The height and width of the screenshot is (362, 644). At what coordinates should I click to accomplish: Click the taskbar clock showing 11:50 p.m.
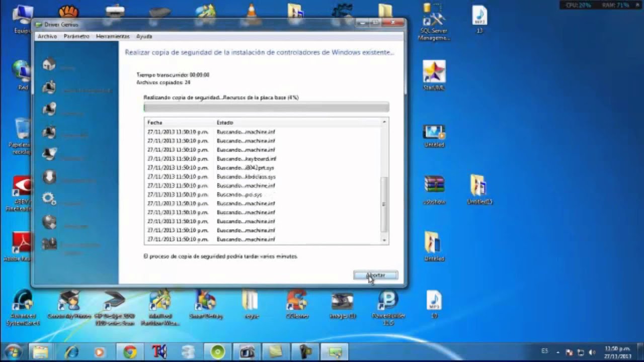point(618,352)
